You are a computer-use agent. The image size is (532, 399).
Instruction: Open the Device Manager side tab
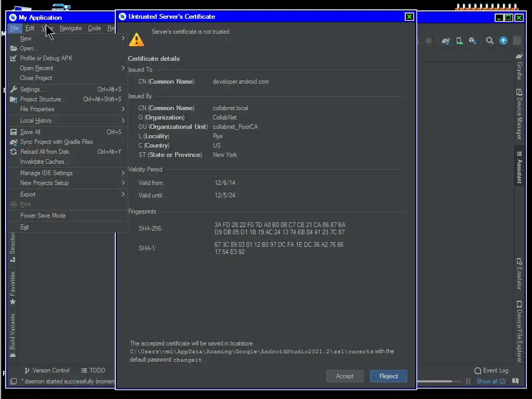point(519,114)
